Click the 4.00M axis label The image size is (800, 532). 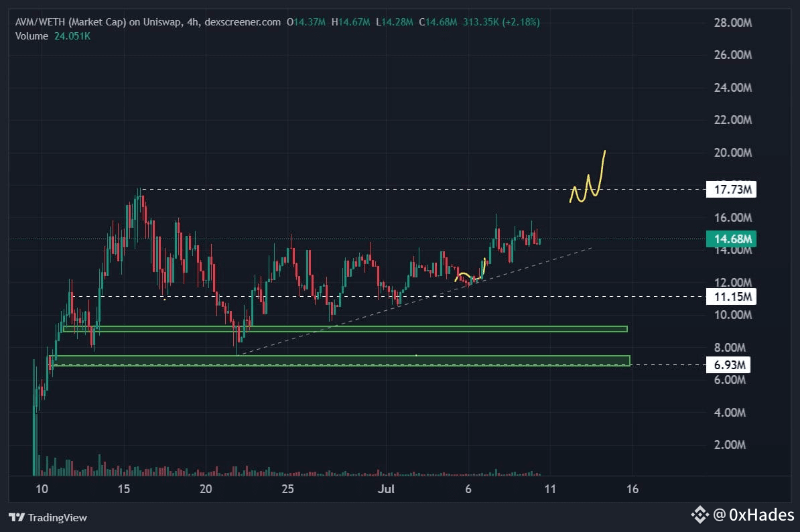coord(730,413)
